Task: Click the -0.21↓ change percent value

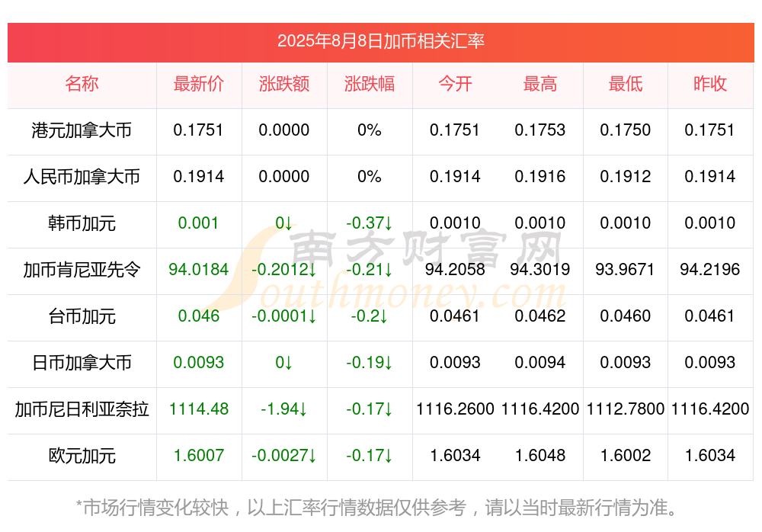Action: [x=370, y=269]
